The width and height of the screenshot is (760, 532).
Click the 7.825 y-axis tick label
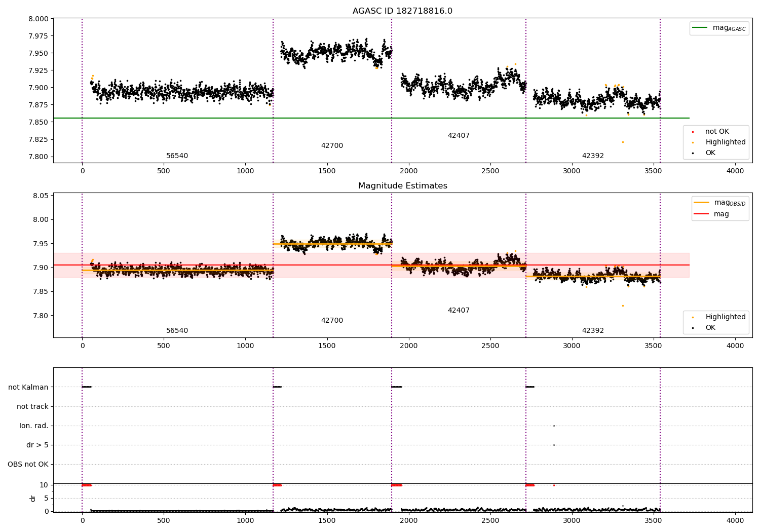click(38, 140)
